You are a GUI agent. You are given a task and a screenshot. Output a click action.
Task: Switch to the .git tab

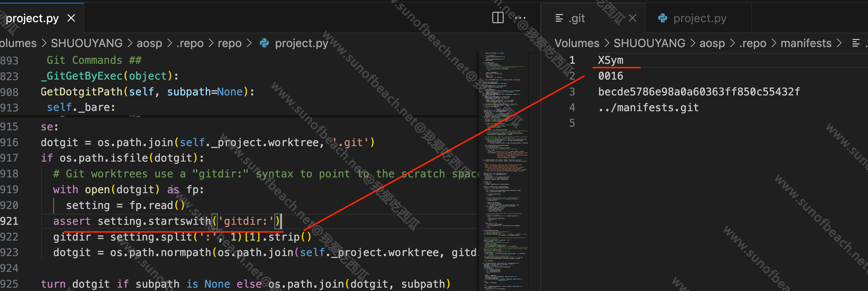click(577, 18)
